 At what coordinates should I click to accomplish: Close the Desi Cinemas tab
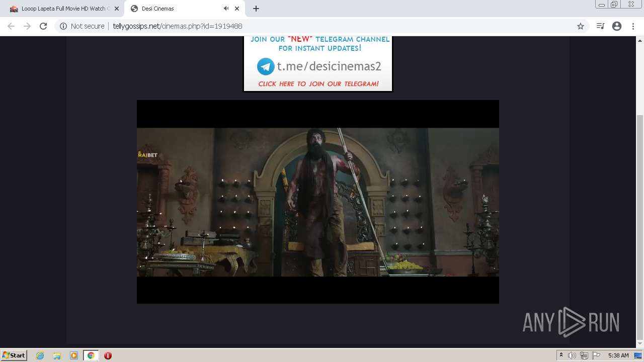tap(237, 9)
